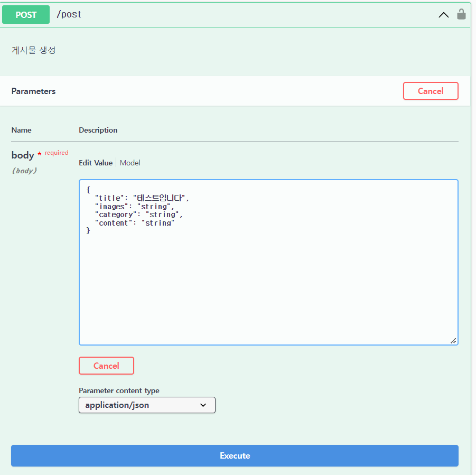476x475 pixels.
Task: Execute the POST request
Action: (235, 455)
